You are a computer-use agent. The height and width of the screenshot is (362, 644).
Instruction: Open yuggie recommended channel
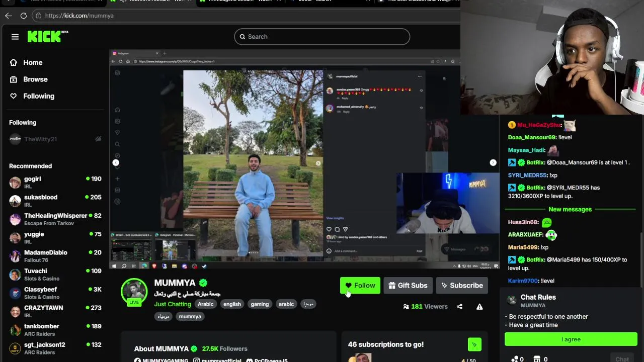tap(55, 237)
